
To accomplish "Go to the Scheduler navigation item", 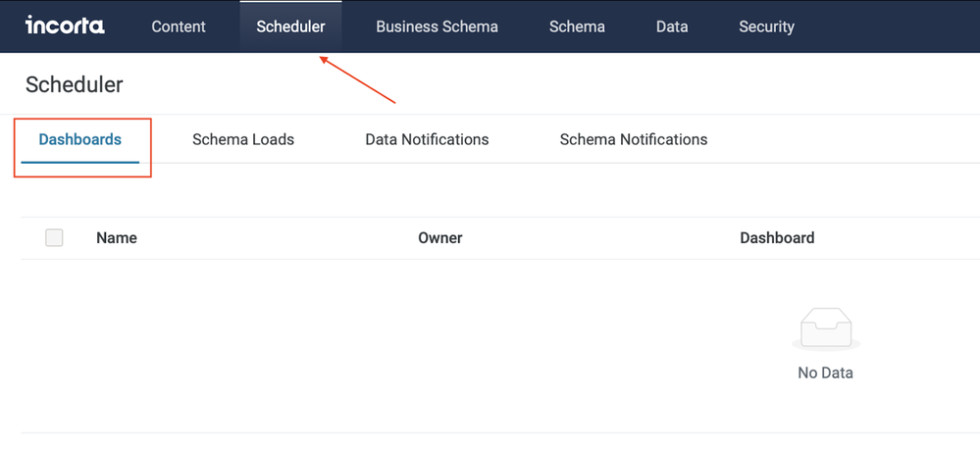I will (290, 26).
